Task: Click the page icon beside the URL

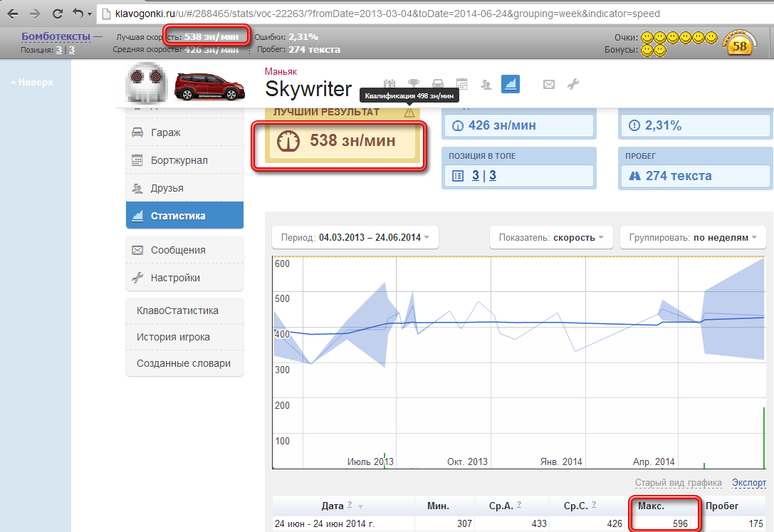Action: coord(106,14)
